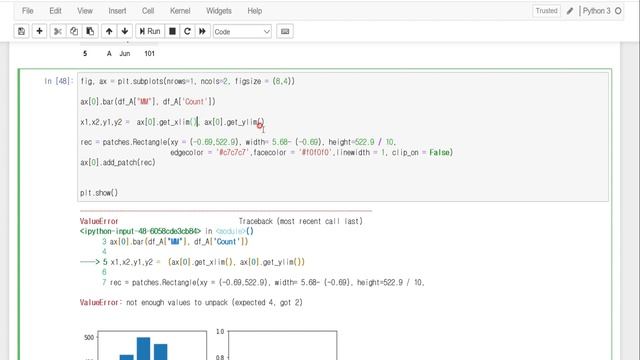
Task: Open the Widgets menu
Action: point(218,11)
